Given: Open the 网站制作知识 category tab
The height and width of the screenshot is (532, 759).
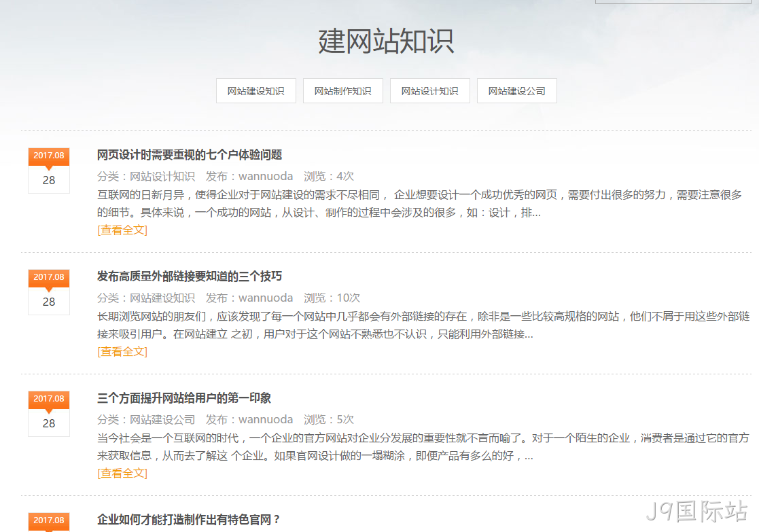Looking at the screenshot, I should 342,90.
